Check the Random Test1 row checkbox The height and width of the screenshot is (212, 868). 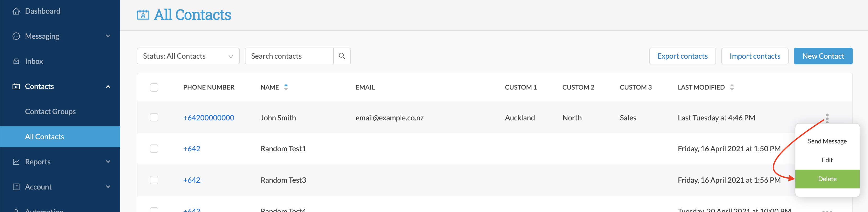coord(154,149)
